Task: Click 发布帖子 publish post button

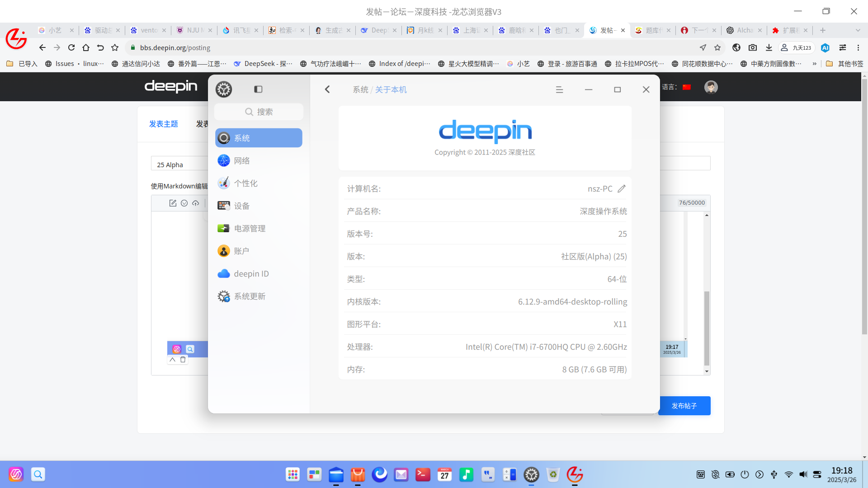Action: click(x=684, y=406)
